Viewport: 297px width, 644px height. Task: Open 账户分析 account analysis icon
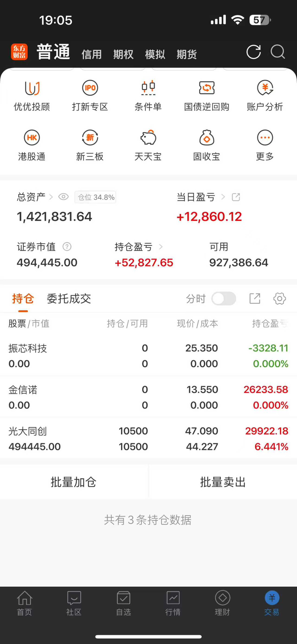tap(265, 88)
